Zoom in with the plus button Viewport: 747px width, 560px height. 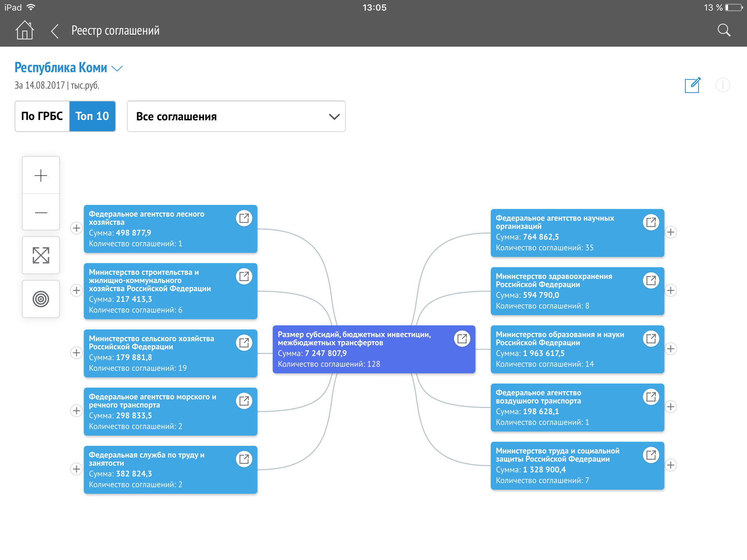(41, 175)
